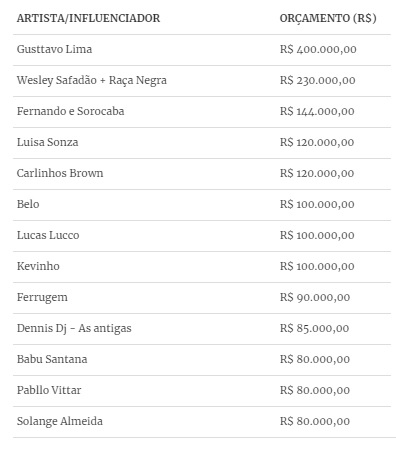Select the Fernando e Sorocaba row
The height and width of the screenshot is (450, 396).
pyautogui.click(x=202, y=111)
